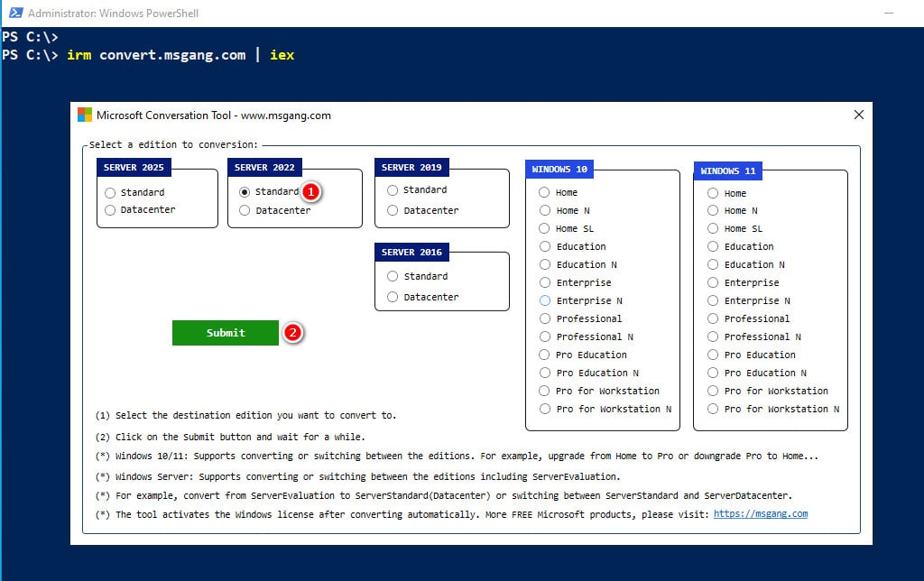Image resolution: width=924 pixels, height=581 pixels.
Task: Pick Windows 10 Pro for Workstation
Action: (x=544, y=391)
